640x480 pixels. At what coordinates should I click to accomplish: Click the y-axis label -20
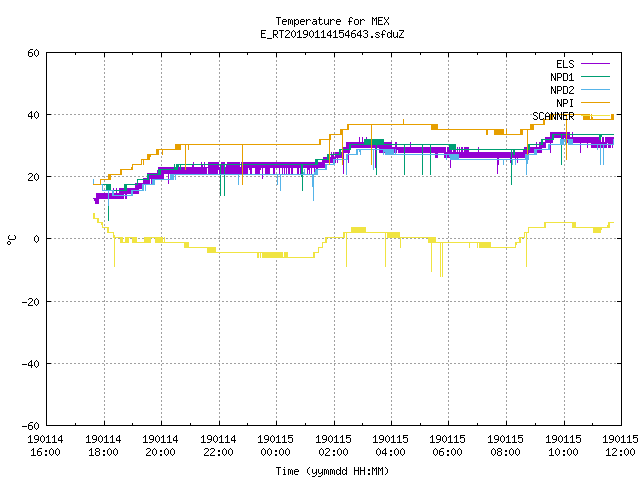click(31, 302)
